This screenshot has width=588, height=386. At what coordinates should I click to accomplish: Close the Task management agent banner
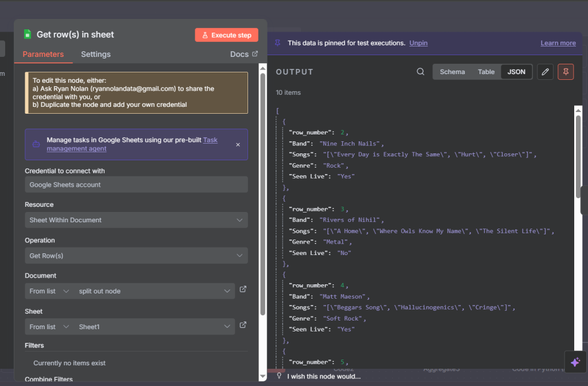[x=238, y=145]
